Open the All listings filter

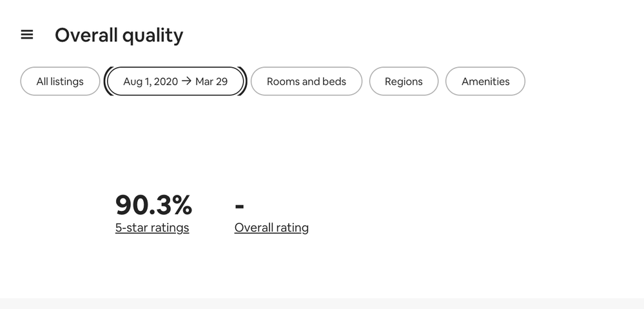click(x=60, y=81)
